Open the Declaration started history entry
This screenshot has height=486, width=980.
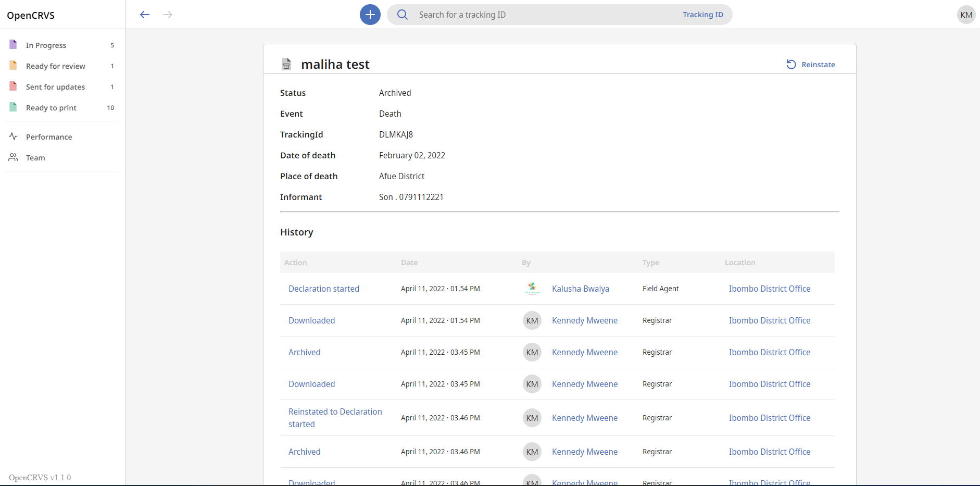pos(323,288)
